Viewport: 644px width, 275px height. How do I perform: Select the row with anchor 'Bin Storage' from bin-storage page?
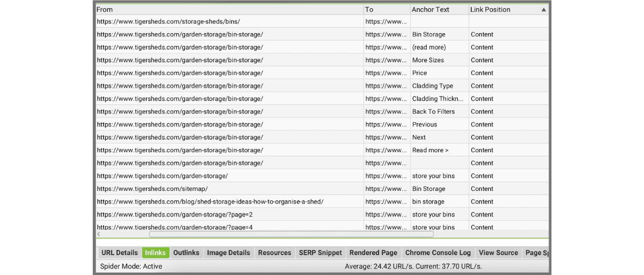point(322,34)
